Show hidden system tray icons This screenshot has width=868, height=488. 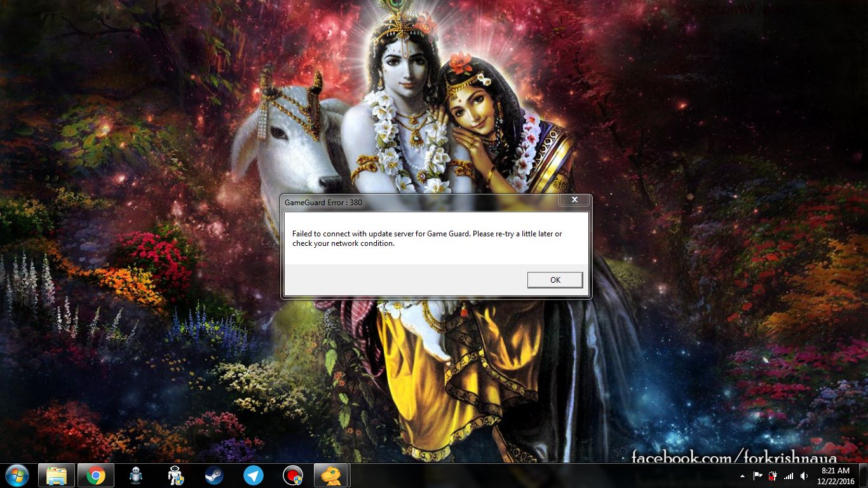[742, 476]
